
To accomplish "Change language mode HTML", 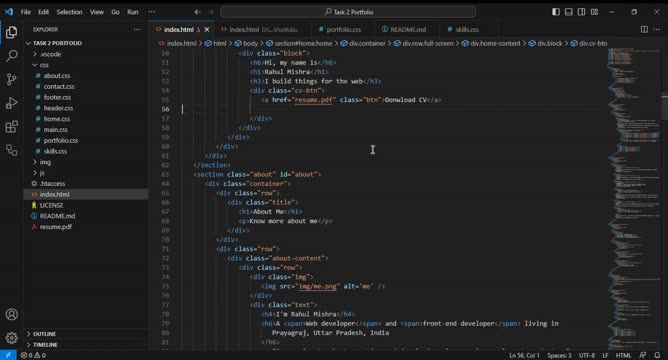I will (x=623, y=355).
